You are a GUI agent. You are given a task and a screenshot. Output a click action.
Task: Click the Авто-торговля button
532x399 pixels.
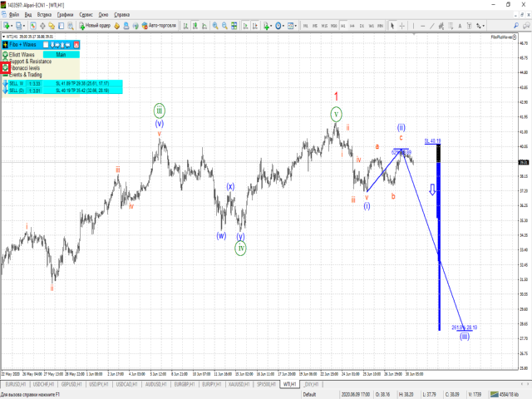coord(159,26)
